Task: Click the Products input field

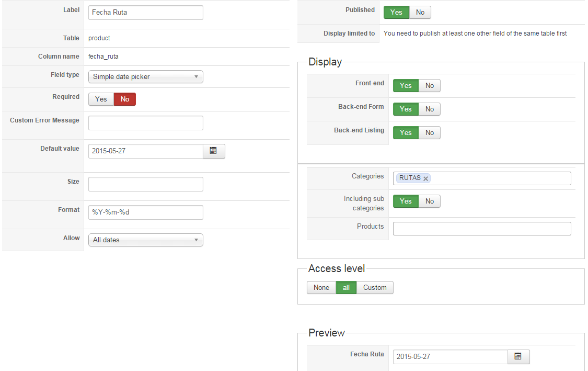Action: point(481,229)
